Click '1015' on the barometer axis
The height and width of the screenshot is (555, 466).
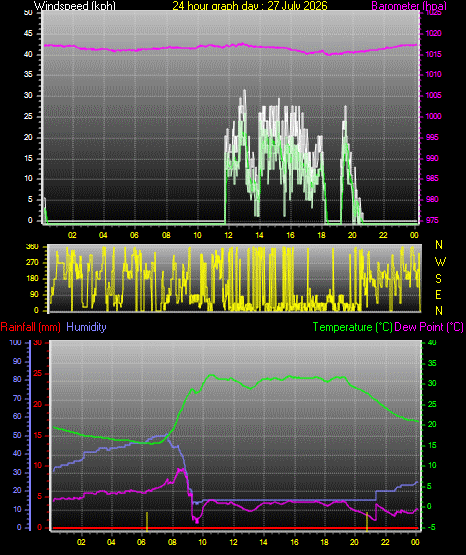click(433, 55)
